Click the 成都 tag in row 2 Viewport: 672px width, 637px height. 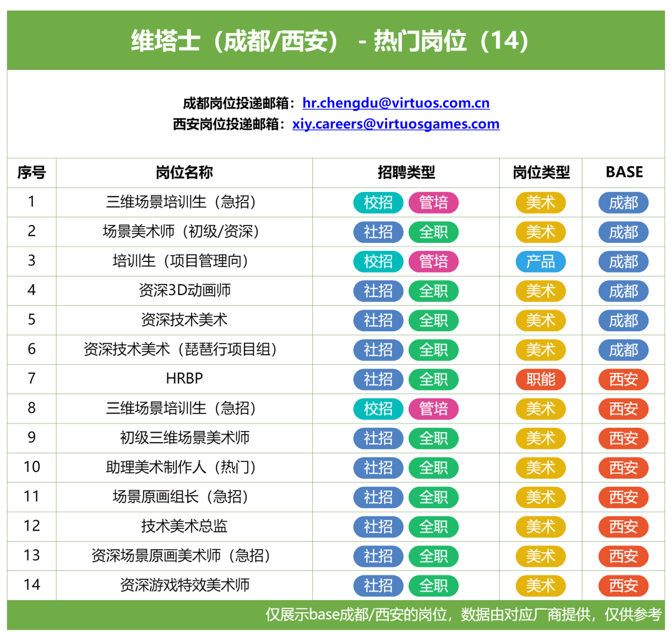tap(623, 232)
